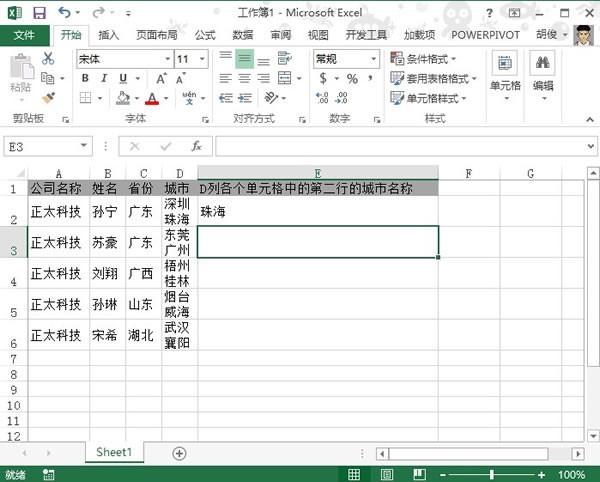Click column header F
This screenshot has width=600, height=482.
click(469, 174)
